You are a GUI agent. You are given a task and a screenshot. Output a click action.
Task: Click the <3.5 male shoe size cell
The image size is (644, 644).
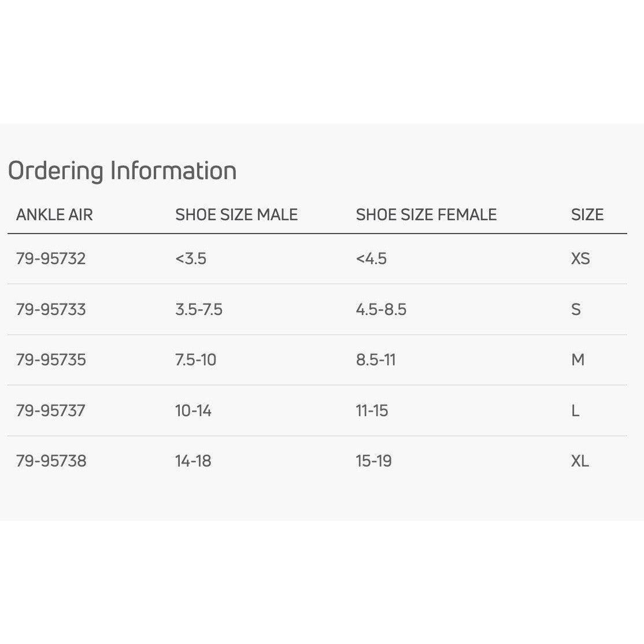pos(191,258)
